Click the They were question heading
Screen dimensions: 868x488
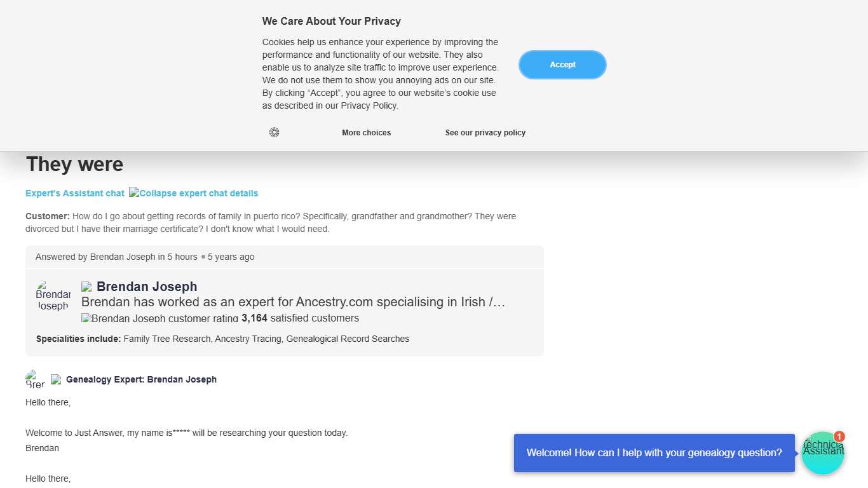(74, 164)
